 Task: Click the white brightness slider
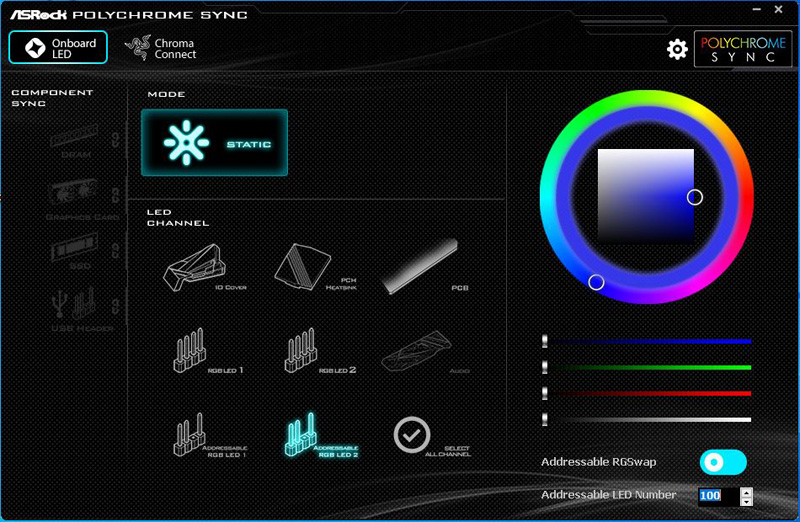coord(647,420)
